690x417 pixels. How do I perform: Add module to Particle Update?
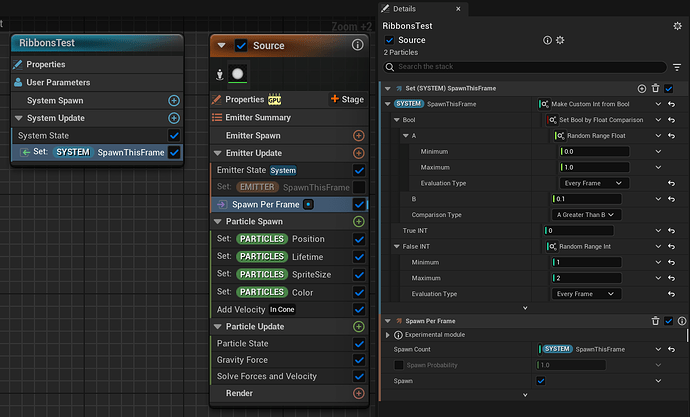pos(359,326)
